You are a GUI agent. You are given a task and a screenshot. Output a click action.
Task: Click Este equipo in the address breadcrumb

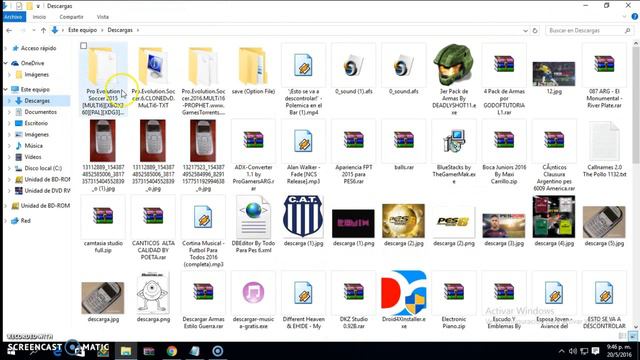tap(82, 30)
